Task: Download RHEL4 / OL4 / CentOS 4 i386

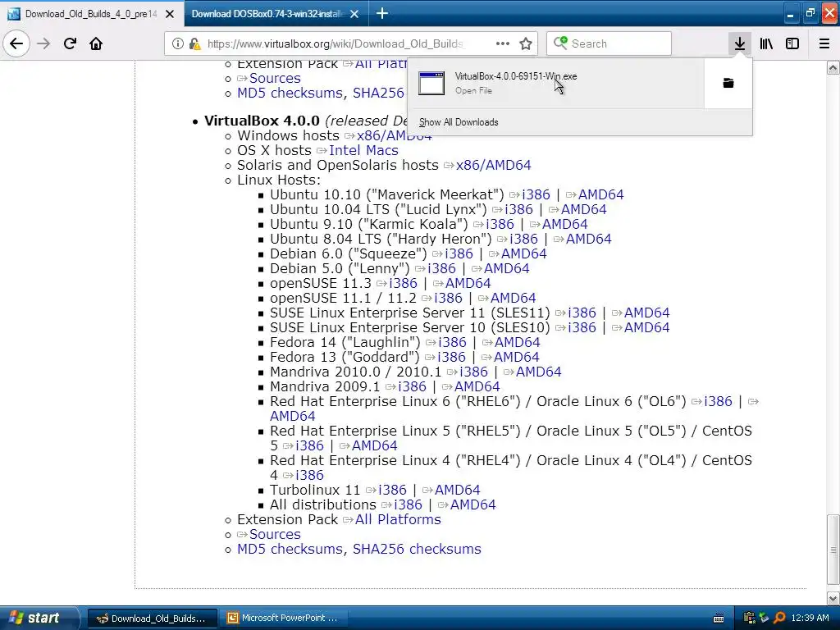Action: pos(309,475)
